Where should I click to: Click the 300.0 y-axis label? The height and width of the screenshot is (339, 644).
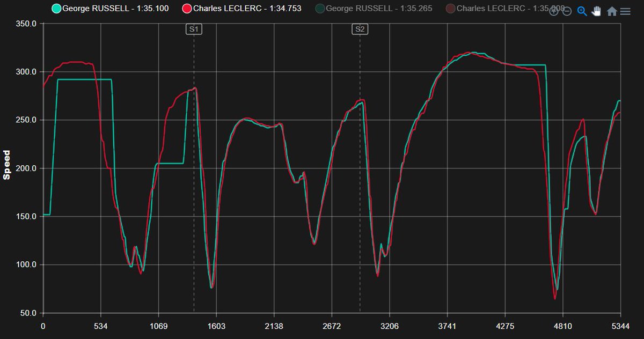coord(26,72)
